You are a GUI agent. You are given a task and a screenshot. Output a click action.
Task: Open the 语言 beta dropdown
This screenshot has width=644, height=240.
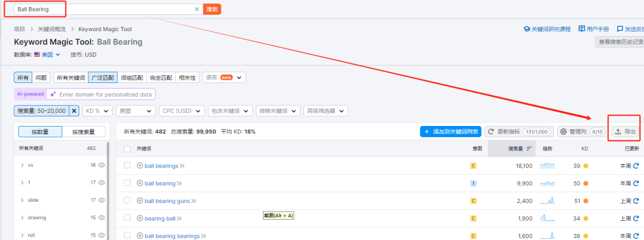click(224, 77)
